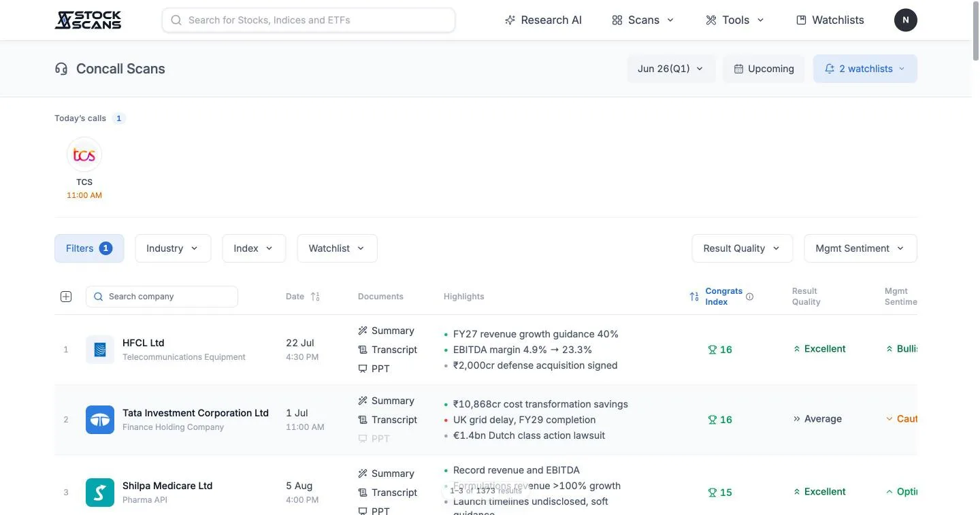Click the Tata Investment Corporation logo

pyautogui.click(x=100, y=420)
